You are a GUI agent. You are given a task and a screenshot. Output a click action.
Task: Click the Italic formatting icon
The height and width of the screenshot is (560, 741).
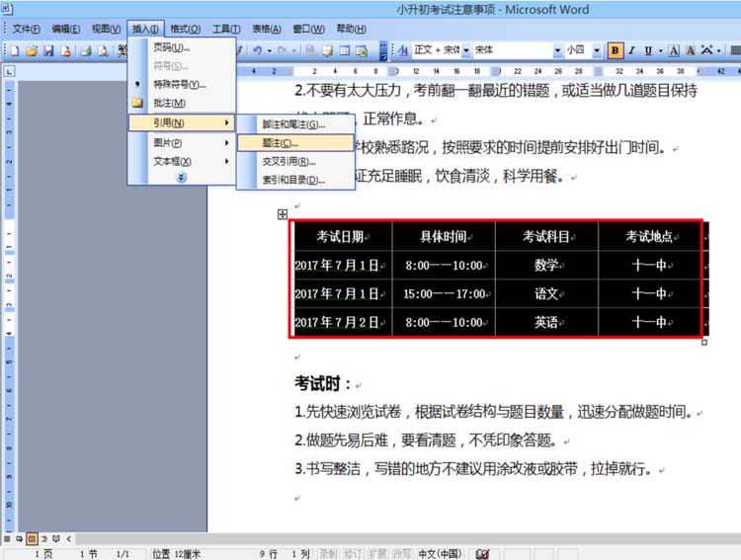point(632,50)
